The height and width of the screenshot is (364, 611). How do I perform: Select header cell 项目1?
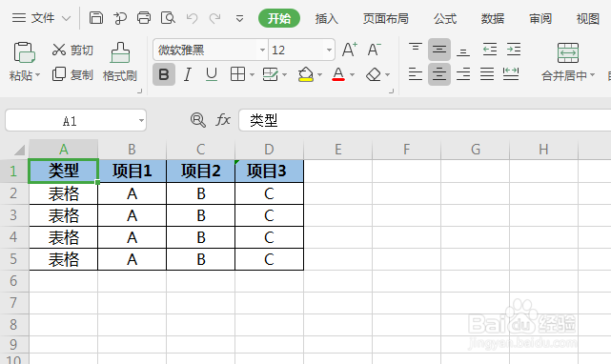tap(132, 171)
